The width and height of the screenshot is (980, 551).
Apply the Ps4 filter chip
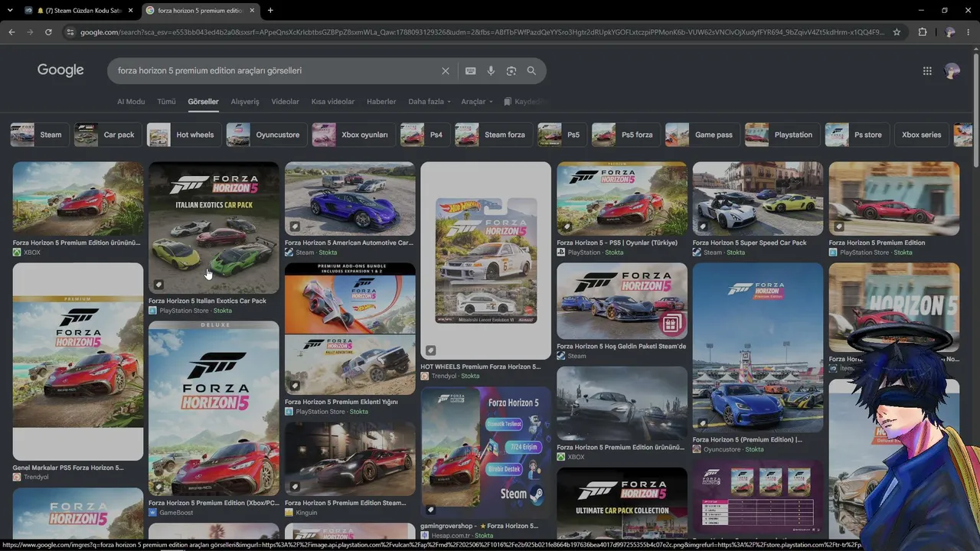coord(425,135)
